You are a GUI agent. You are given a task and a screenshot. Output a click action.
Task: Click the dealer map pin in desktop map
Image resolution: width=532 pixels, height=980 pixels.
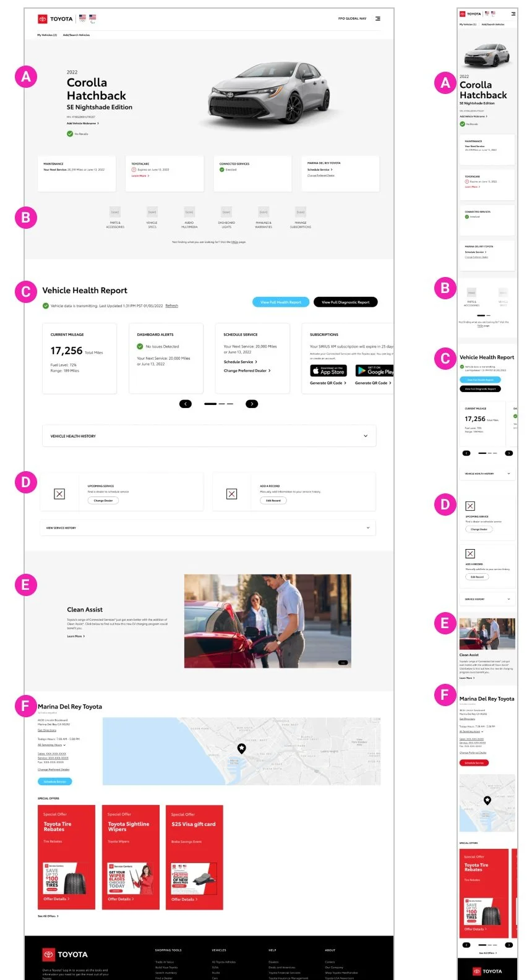[242, 748]
